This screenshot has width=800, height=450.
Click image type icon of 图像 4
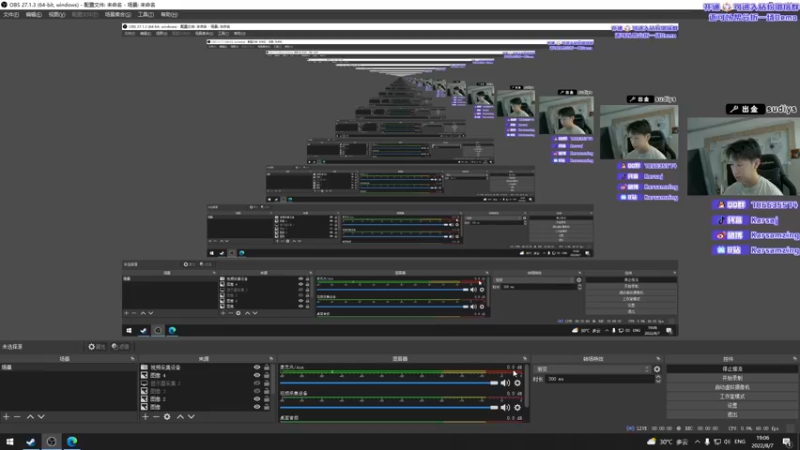[144, 376]
